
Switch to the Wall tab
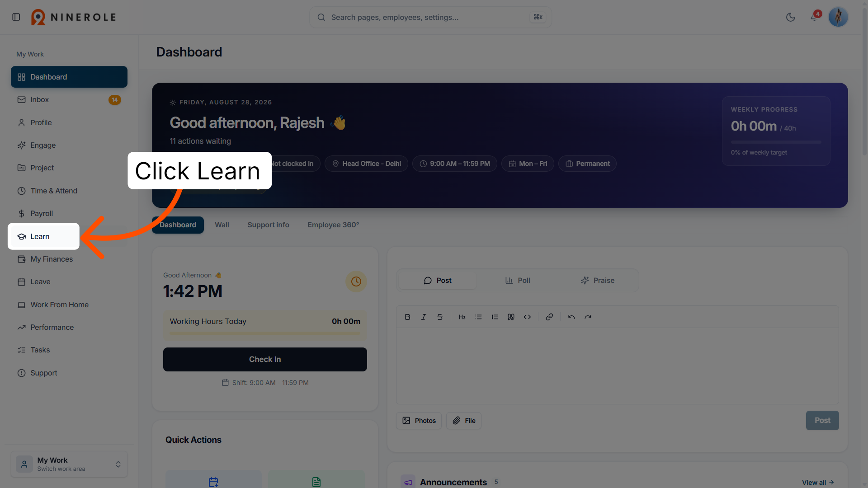tap(222, 225)
